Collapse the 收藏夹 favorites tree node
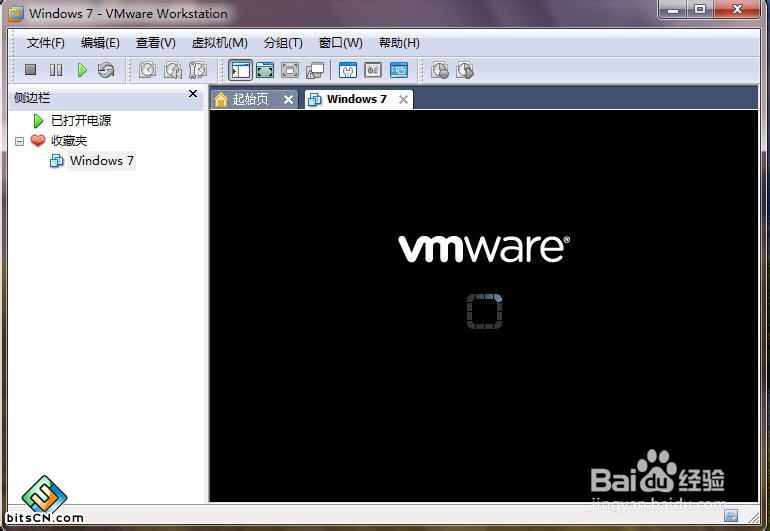 (x=19, y=141)
